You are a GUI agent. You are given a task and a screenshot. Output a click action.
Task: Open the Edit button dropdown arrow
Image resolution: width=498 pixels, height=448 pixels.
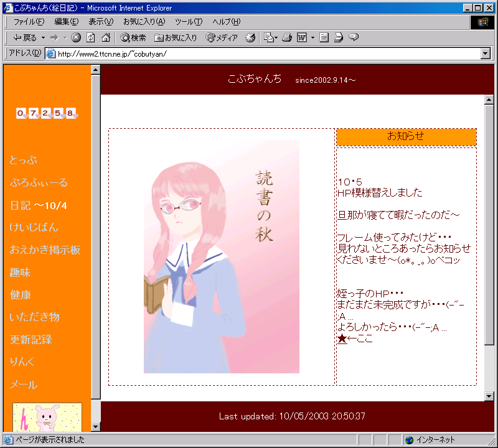coord(312,38)
